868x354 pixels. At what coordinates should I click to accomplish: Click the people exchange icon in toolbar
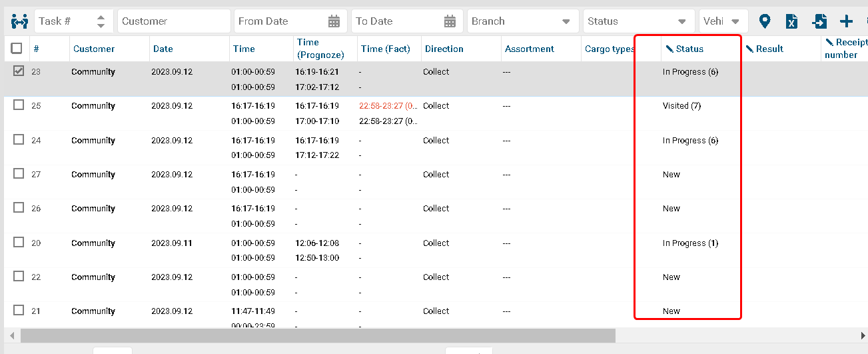click(20, 21)
